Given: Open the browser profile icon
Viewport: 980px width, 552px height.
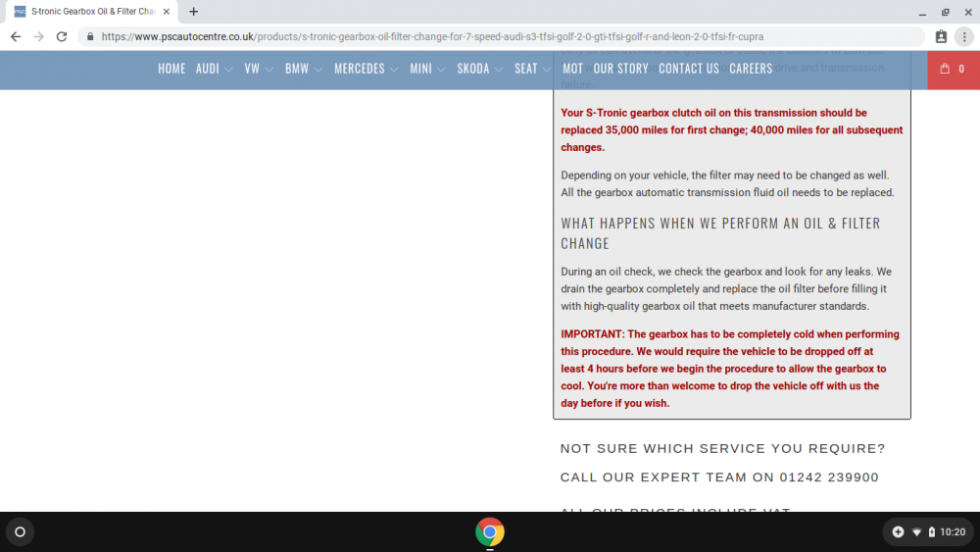Looking at the screenshot, I should (x=941, y=37).
